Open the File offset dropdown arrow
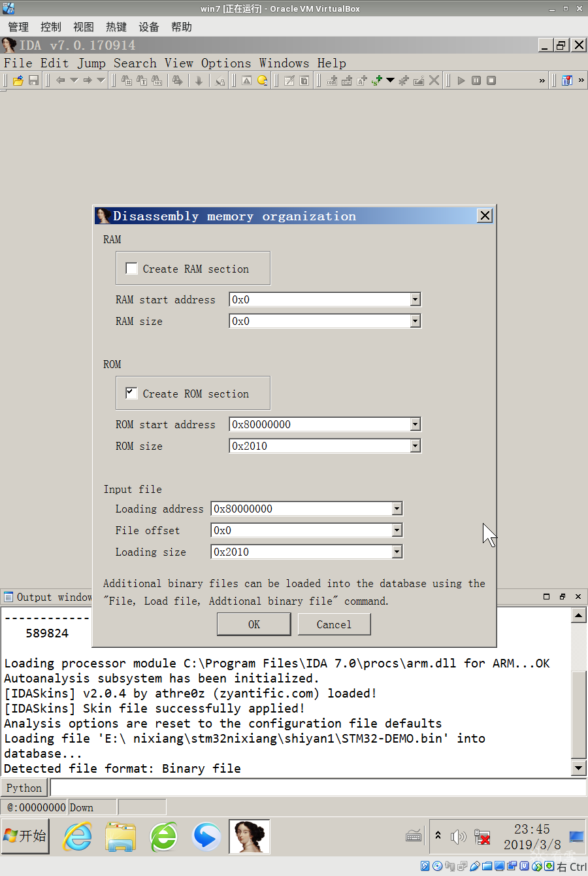This screenshot has height=876, width=588. point(397,530)
